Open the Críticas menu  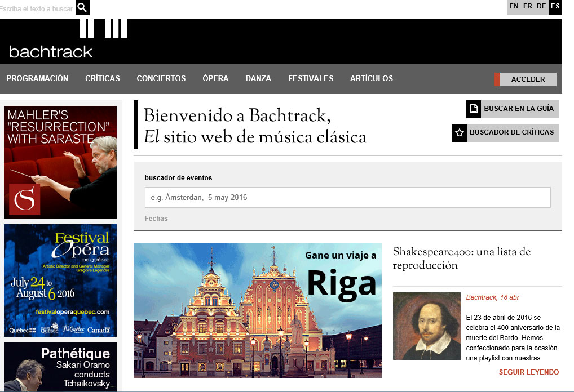pyautogui.click(x=103, y=78)
